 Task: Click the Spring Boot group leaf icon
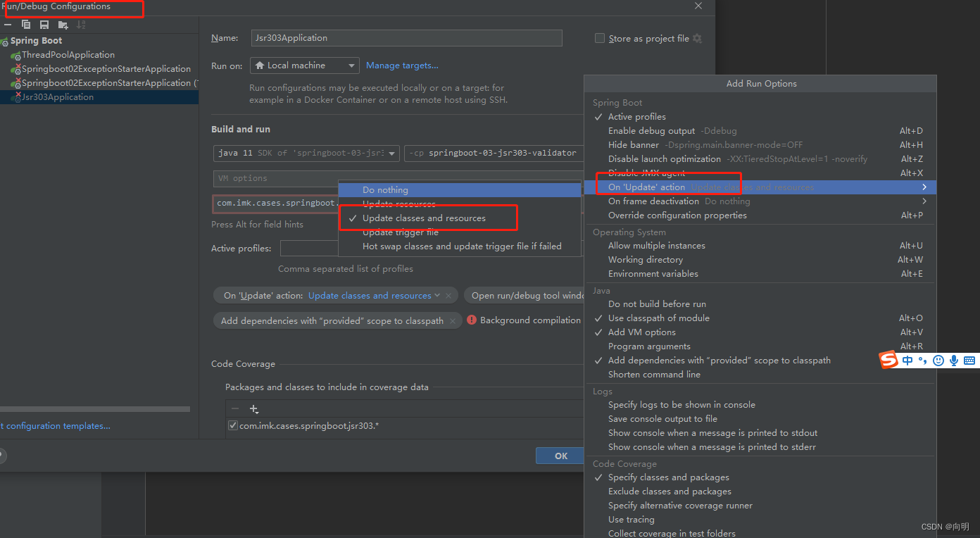pos(4,42)
